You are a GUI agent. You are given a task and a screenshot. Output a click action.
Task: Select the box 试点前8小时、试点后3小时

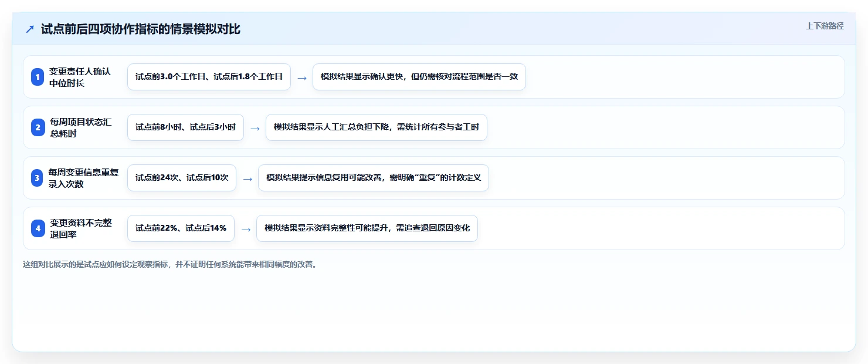pyautogui.click(x=185, y=127)
